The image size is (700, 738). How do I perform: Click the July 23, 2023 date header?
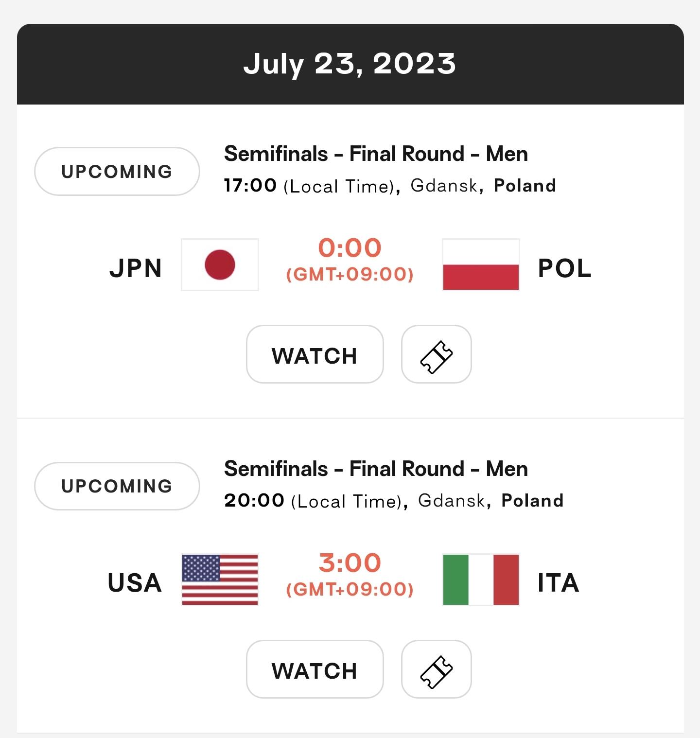[x=350, y=64]
